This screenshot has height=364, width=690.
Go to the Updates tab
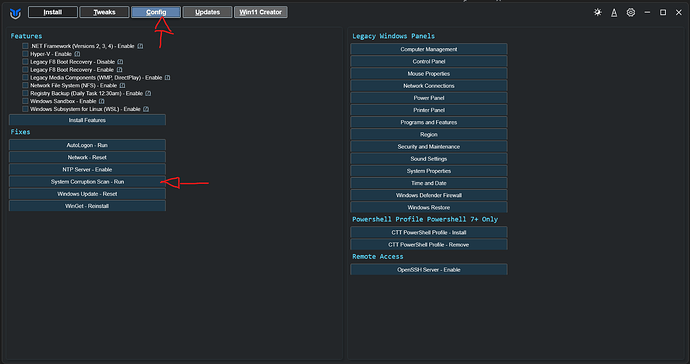207,12
